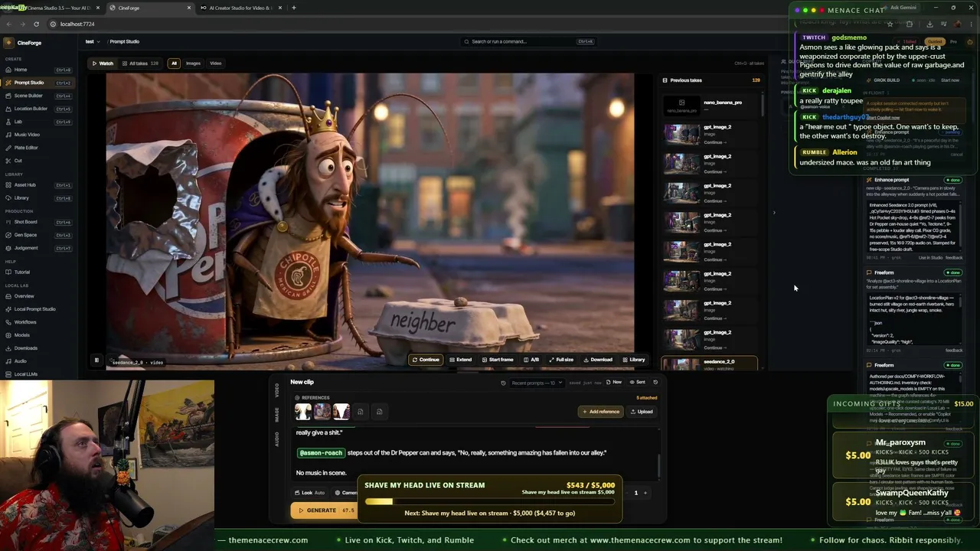Screen dimensions: 980x551
Task: Open the seedance_2_0 take in Previous takes
Action: pyautogui.click(x=710, y=364)
